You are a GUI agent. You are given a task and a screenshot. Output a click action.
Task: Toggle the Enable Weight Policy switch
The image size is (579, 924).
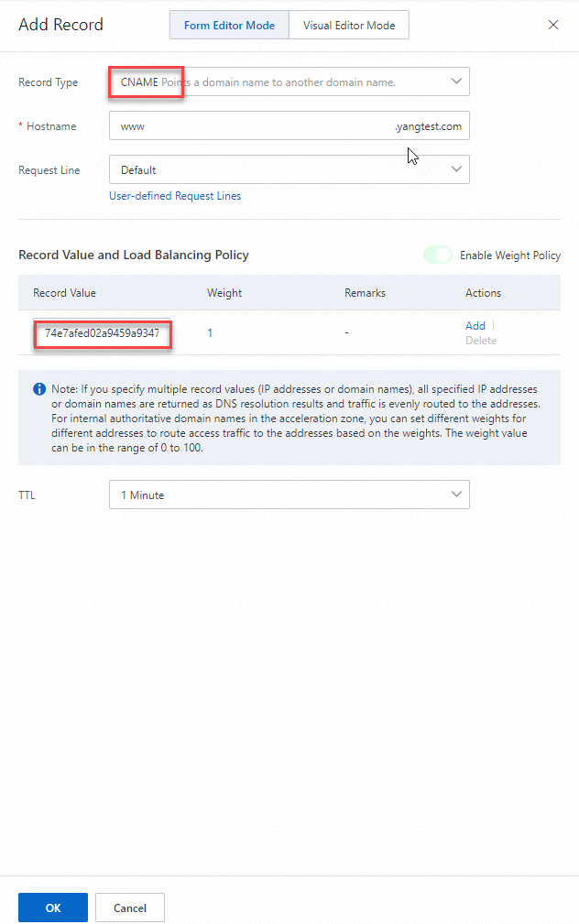pyautogui.click(x=438, y=255)
